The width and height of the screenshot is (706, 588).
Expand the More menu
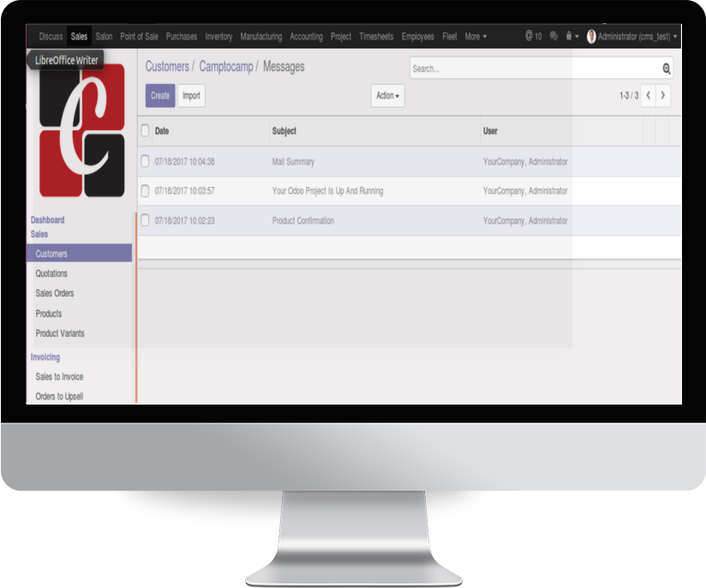click(476, 37)
